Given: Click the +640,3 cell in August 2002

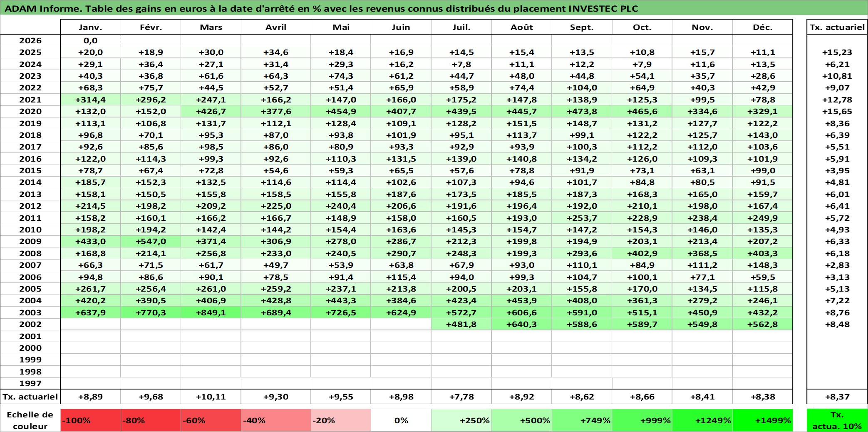Looking at the screenshot, I should (x=522, y=324).
